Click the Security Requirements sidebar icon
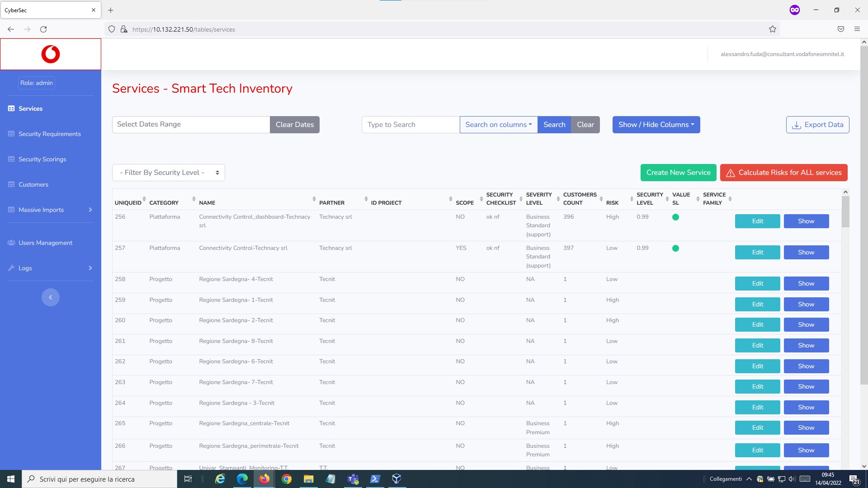The width and height of the screenshot is (868, 488). tap(11, 134)
